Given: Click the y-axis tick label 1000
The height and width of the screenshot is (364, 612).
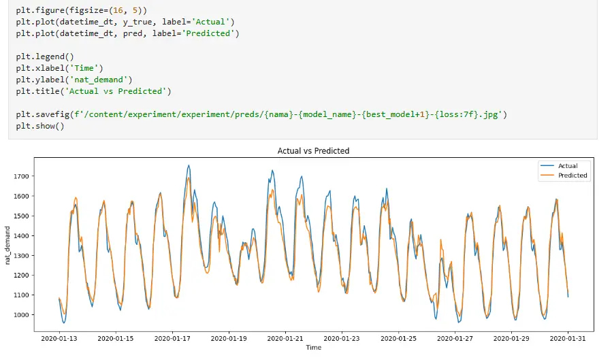Looking at the screenshot, I should click(x=22, y=315).
